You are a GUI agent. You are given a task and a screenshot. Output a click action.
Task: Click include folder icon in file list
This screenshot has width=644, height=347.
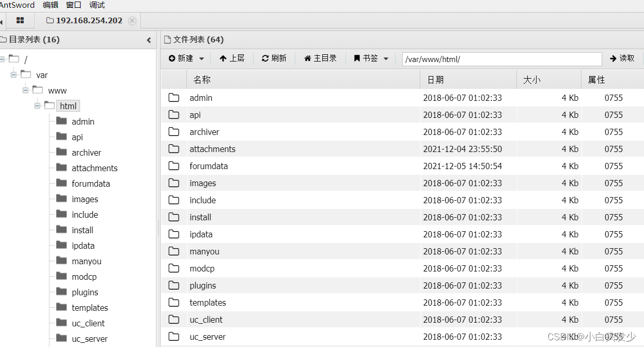point(174,200)
